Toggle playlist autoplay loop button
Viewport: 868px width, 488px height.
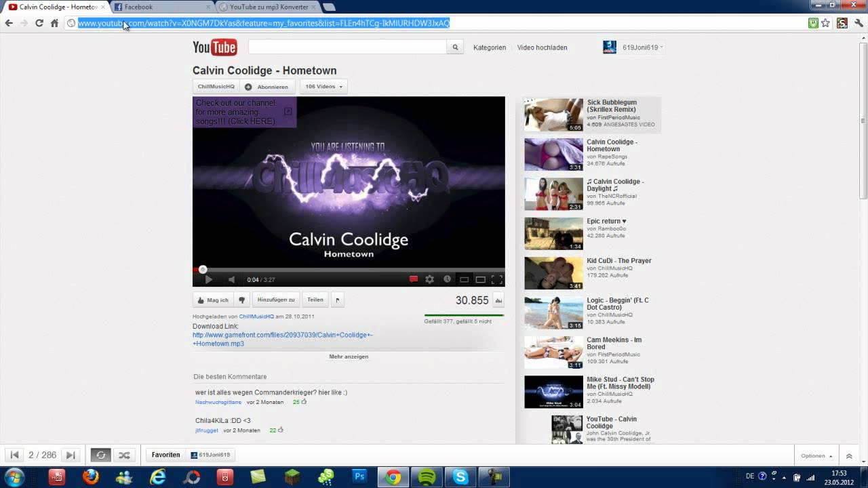tap(101, 455)
